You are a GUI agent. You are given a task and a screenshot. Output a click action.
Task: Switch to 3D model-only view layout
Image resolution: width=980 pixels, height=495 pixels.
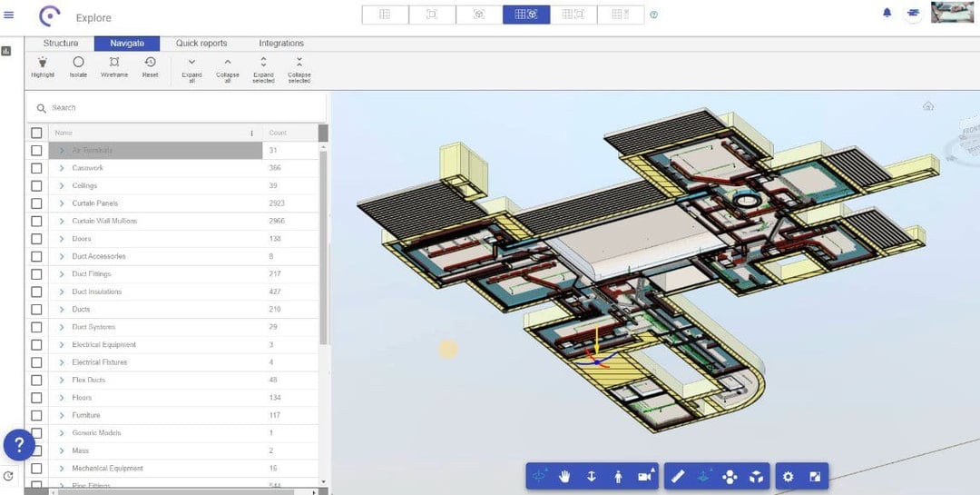click(479, 15)
